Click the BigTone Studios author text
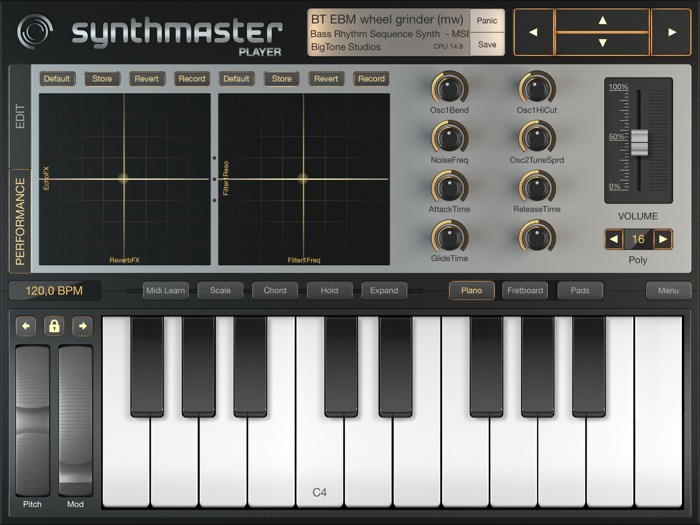This screenshot has width=700, height=525. (x=346, y=47)
